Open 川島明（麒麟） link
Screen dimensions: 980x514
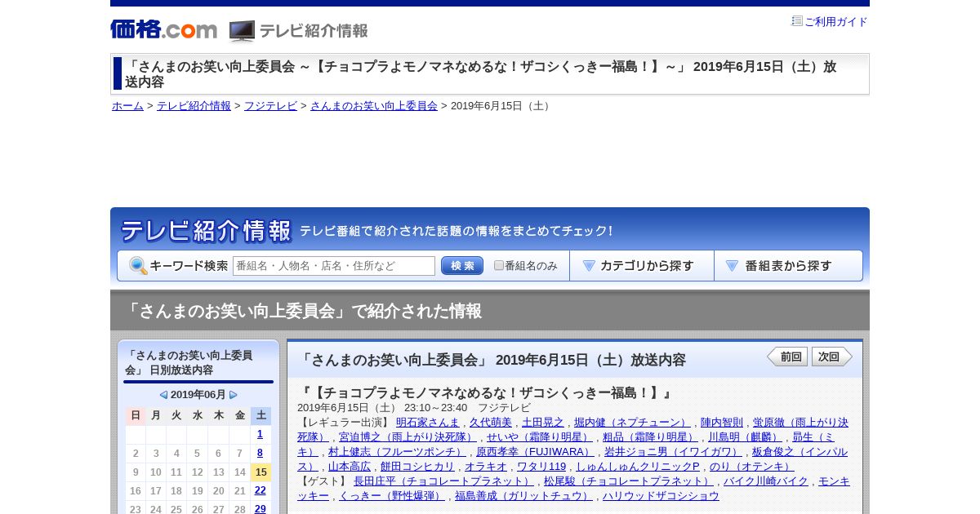745,436
